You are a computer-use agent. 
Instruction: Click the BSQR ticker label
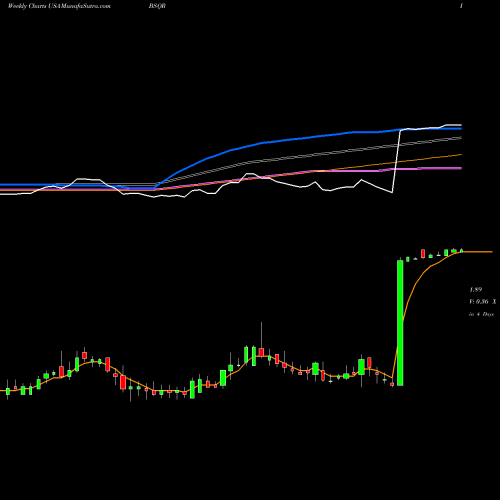pyautogui.click(x=157, y=6)
